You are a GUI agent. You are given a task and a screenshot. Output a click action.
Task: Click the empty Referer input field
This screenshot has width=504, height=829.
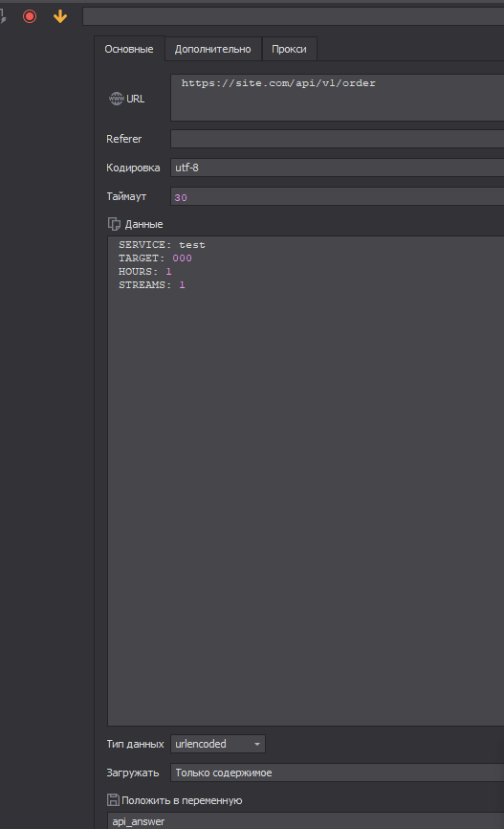[337, 139]
